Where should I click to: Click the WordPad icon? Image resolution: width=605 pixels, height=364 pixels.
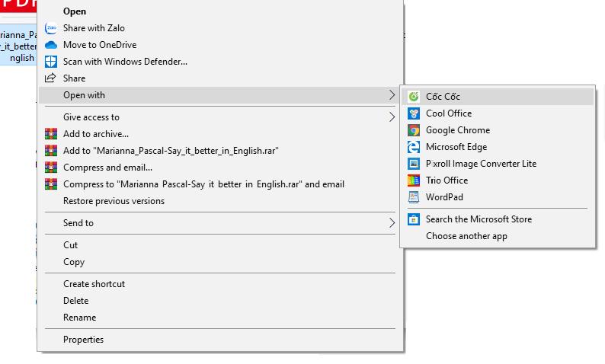(x=414, y=197)
